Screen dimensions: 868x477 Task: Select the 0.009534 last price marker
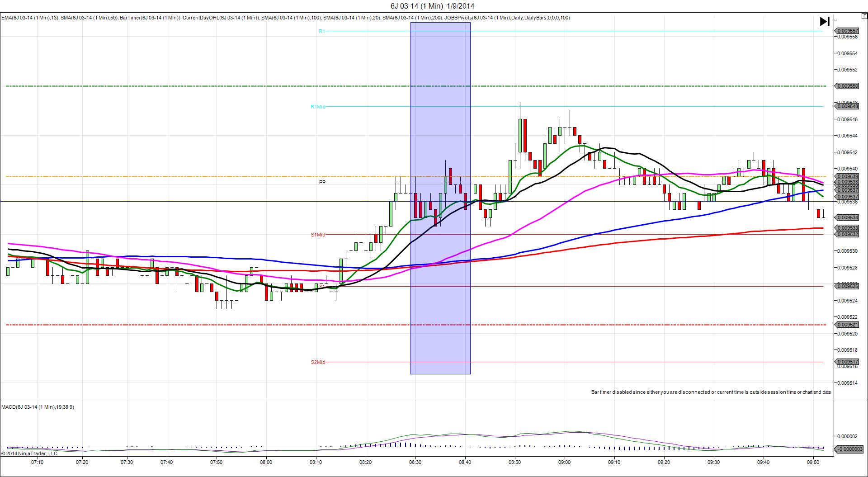(x=847, y=217)
